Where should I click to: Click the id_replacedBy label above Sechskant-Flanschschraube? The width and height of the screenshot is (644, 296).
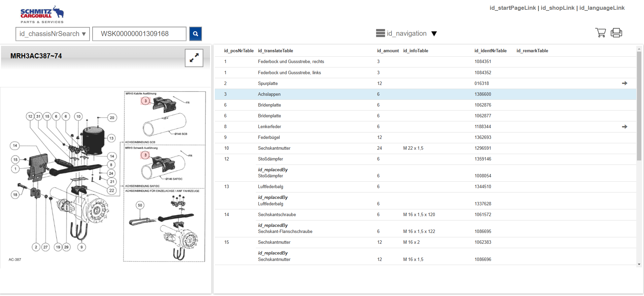(273, 226)
